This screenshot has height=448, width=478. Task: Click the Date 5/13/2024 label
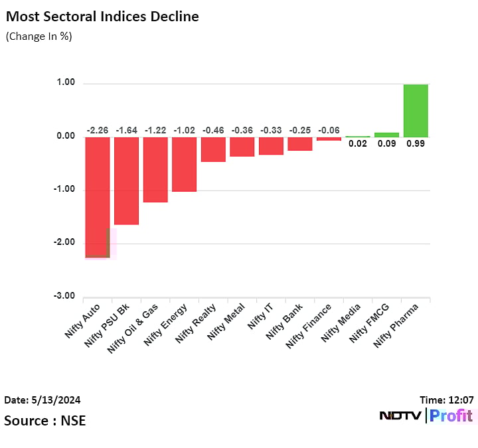tap(42, 400)
